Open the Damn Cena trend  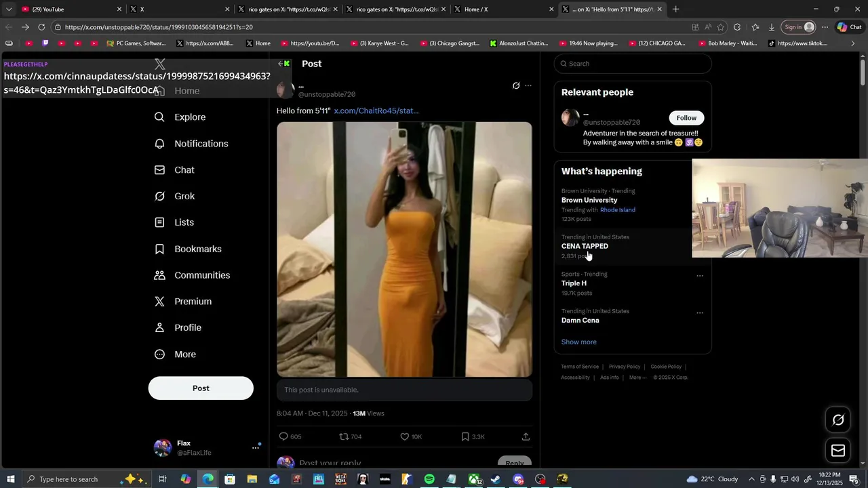(x=580, y=321)
